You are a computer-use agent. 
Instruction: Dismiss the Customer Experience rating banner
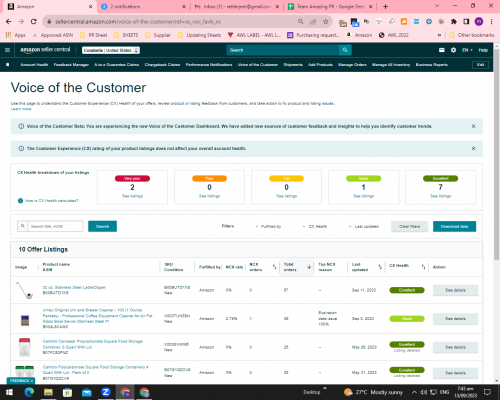tap(473, 148)
